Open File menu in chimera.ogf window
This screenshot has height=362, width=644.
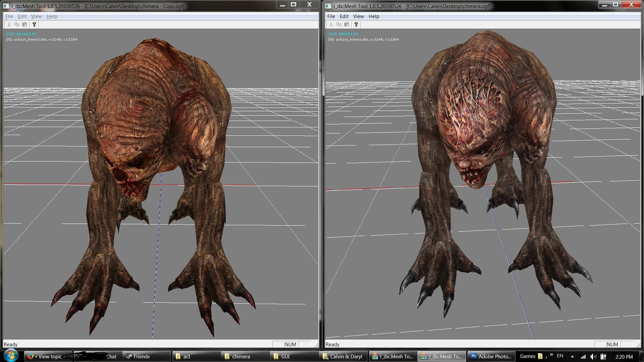(331, 16)
